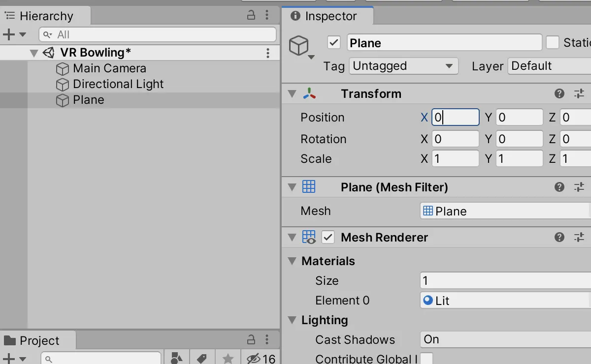Open VR Bowling scene options menu
Viewport: 591px width, 364px height.
[268, 53]
